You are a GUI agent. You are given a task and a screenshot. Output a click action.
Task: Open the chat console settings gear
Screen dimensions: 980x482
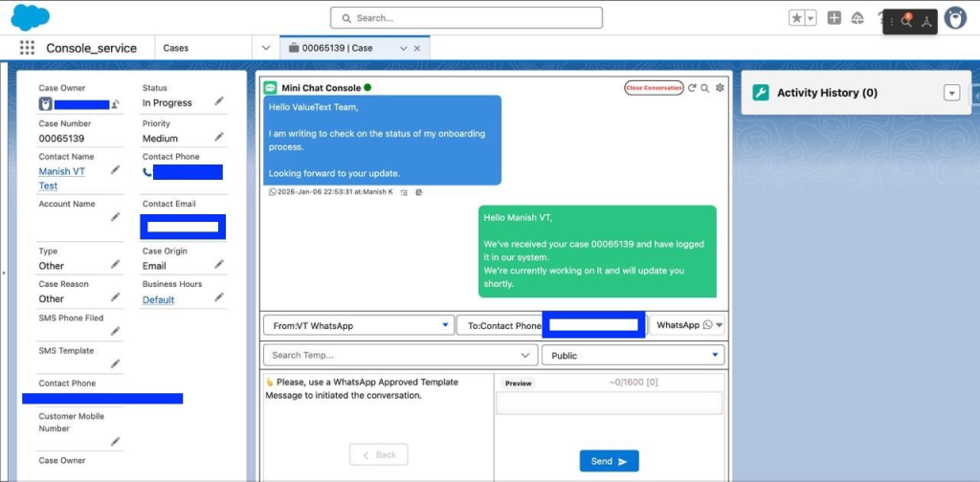coord(720,88)
